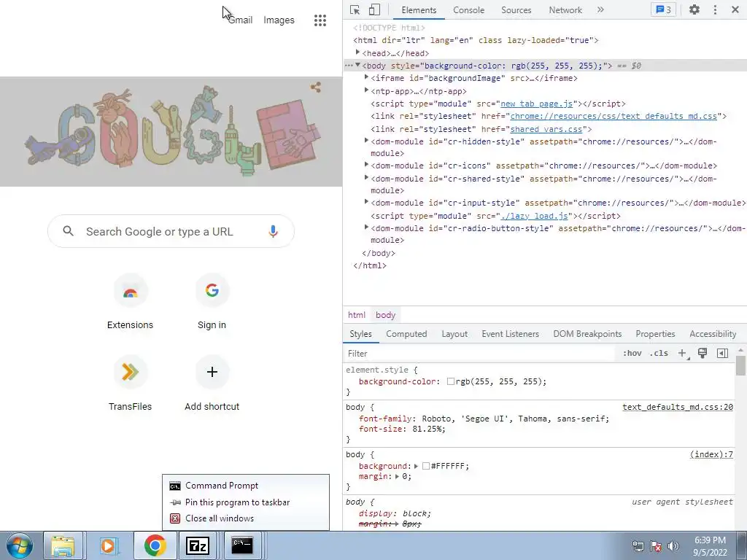The width and height of the screenshot is (747, 560).
Task: Close the DevTools panel
Action: tap(735, 9)
